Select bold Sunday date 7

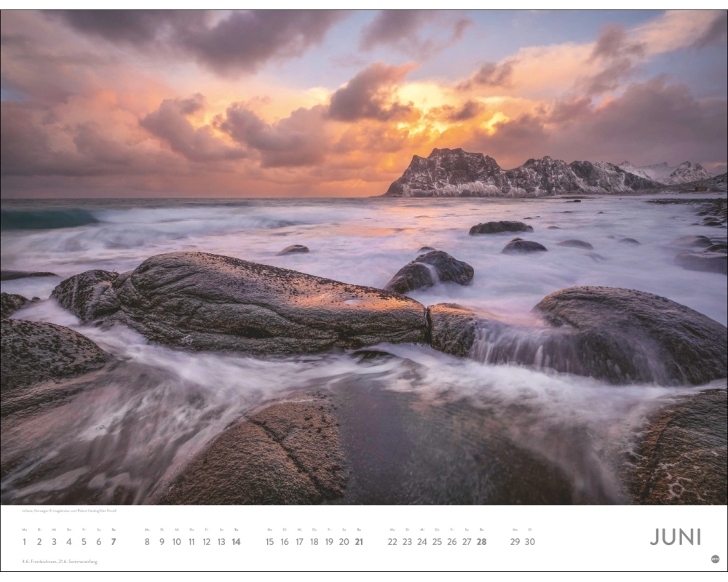coord(114,542)
